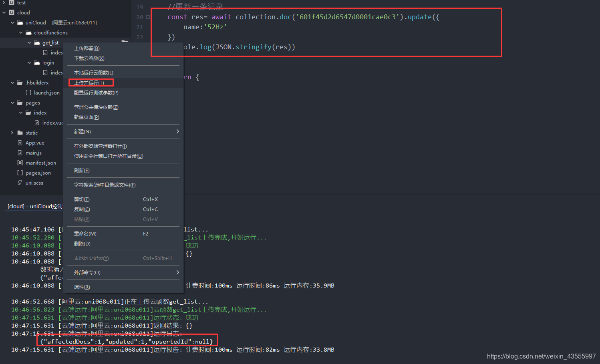The image size is (600, 364).
Task: Click the 10:46:52.668 正在上传云函数 log line
Action: (x=110, y=302)
